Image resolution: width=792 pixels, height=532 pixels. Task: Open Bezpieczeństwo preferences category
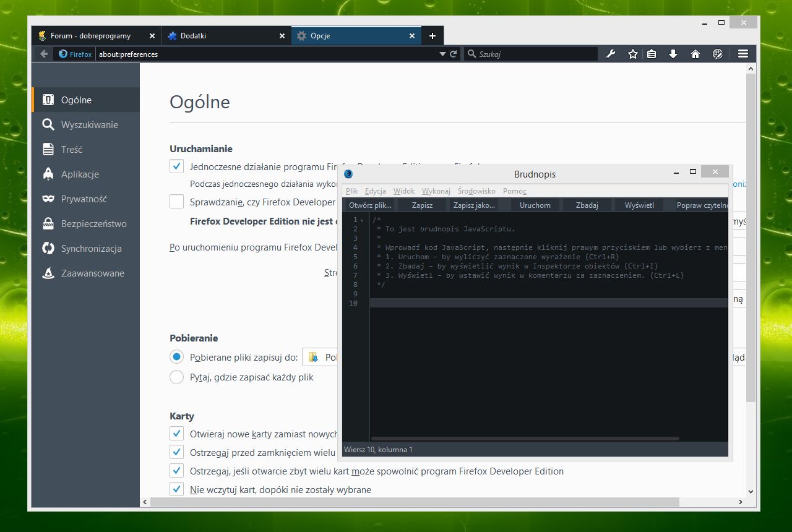pos(86,224)
